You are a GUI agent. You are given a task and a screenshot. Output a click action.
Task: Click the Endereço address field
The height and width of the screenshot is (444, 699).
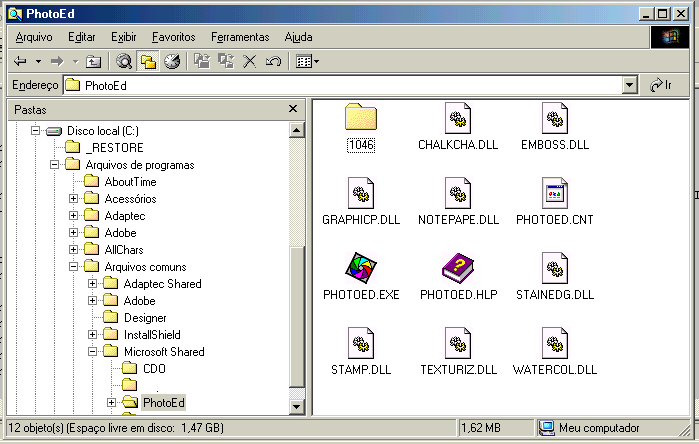342,85
